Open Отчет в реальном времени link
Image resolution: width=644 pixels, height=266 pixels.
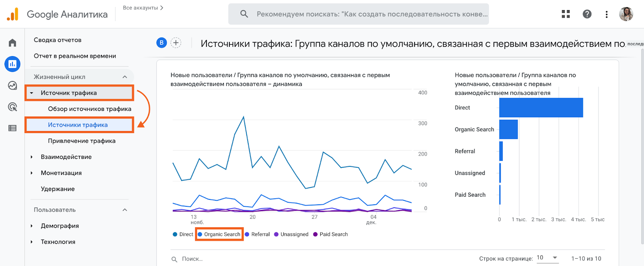pos(75,56)
